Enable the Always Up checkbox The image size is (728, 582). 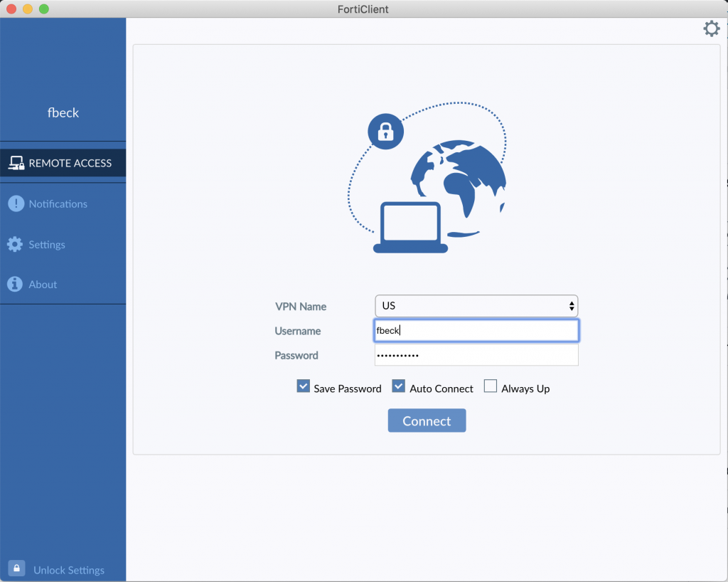point(491,386)
